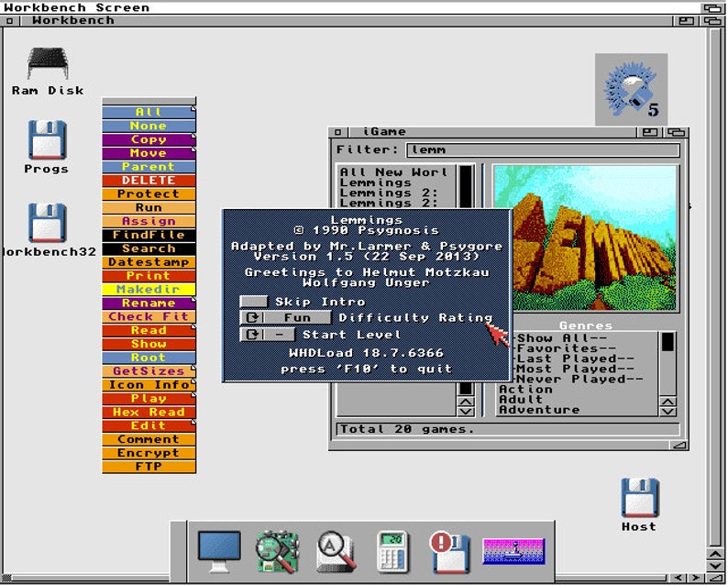Open the monitor icon in the dock
This screenshot has height=585, width=728.
pos(219,552)
